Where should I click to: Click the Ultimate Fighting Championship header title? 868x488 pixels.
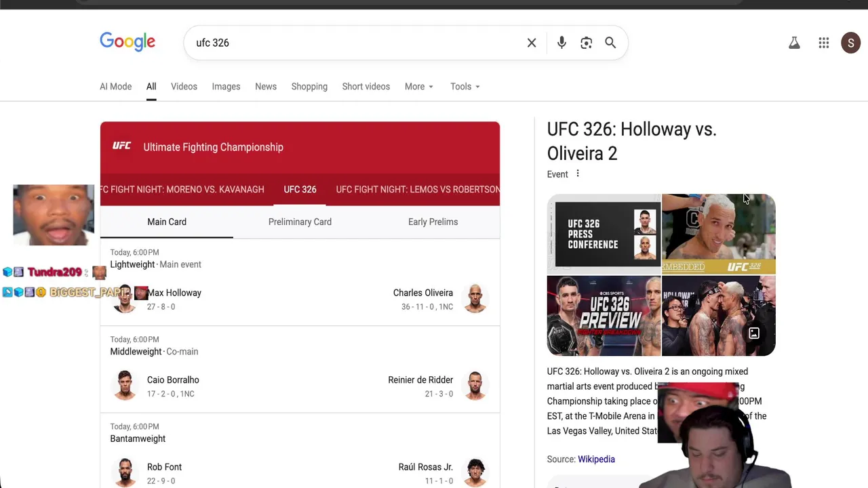pyautogui.click(x=214, y=147)
